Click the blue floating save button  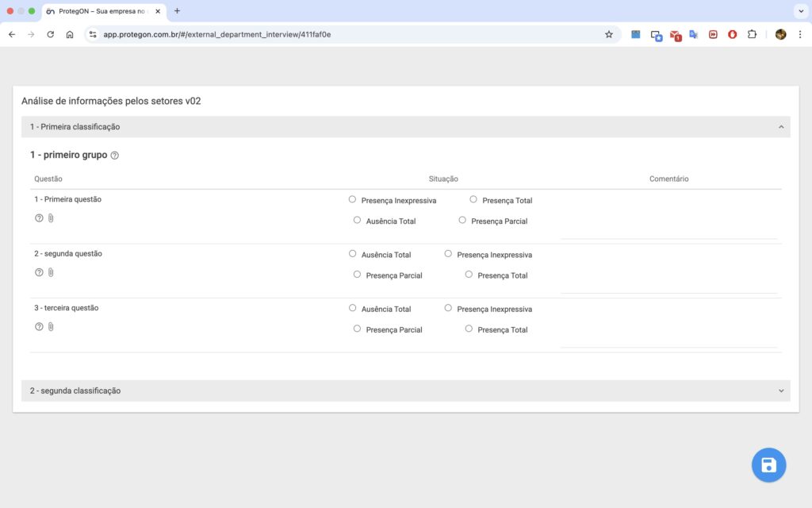tap(768, 465)
